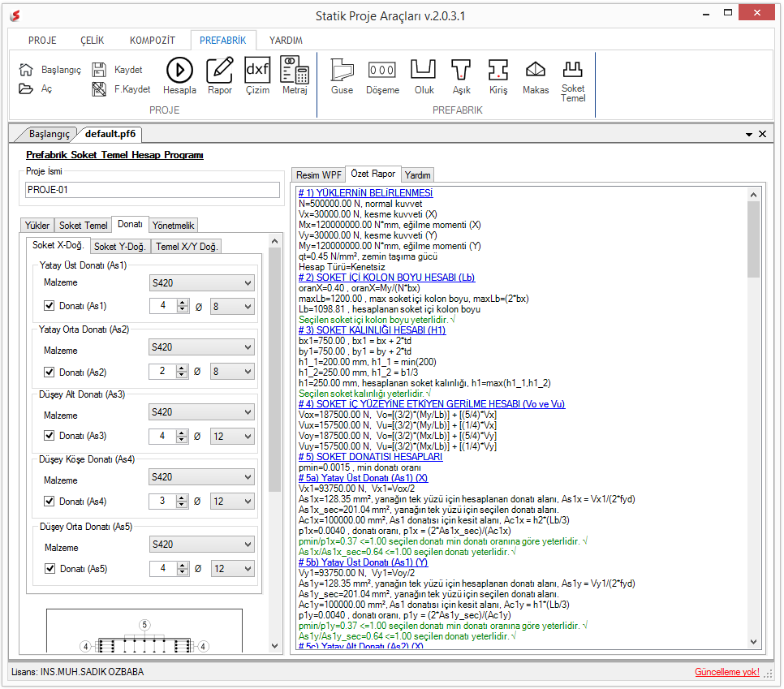The width and height of the screenshot is (784, 689).
Task: Select the Döşeme slab module
Action: (x=382, y=75)
